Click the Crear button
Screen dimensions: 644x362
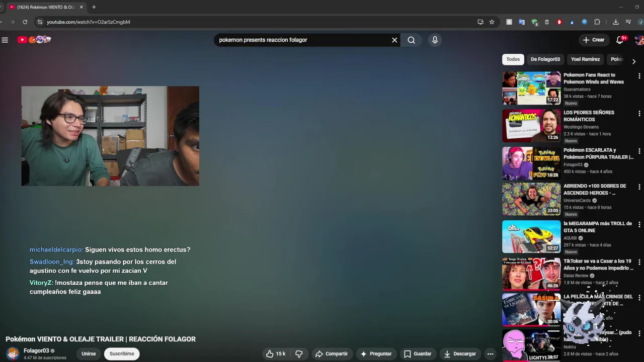(x=594, y=40)
